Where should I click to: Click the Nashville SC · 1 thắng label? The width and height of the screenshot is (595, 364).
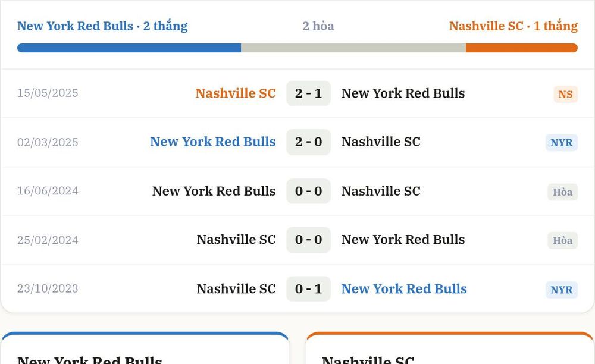coord(513,26)
